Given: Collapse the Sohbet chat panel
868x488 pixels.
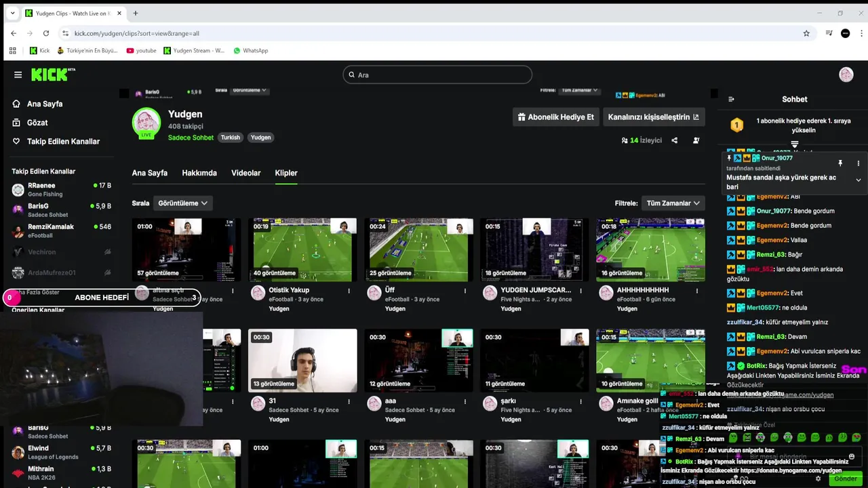Looking at the screenshot, I should pyautogui.click(x=731, y=99).
